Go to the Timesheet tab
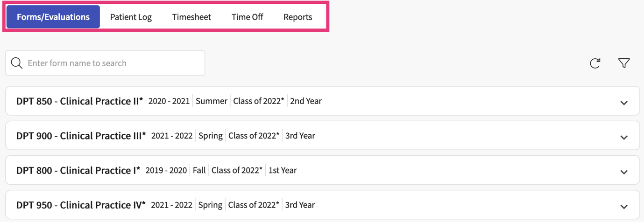Image resolution: width=644 pixels, height=222 pixels. click(x=191, y=17)
